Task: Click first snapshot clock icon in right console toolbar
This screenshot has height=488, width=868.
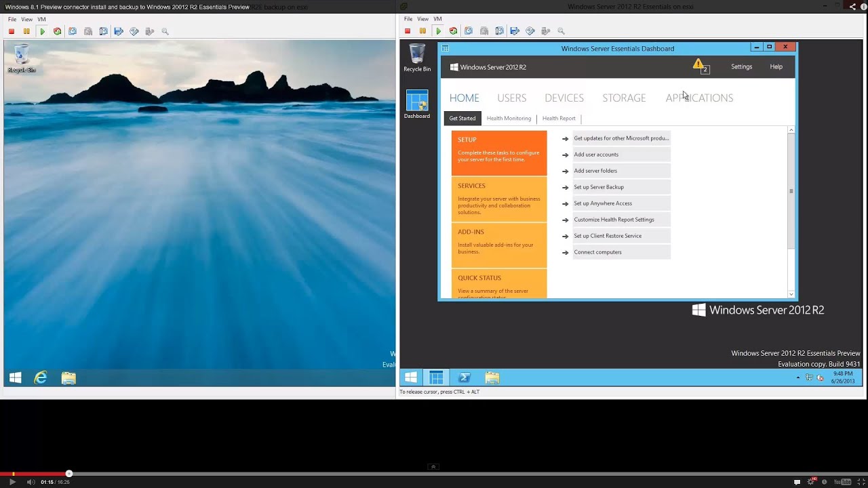Action: click(x=469, y=31)
